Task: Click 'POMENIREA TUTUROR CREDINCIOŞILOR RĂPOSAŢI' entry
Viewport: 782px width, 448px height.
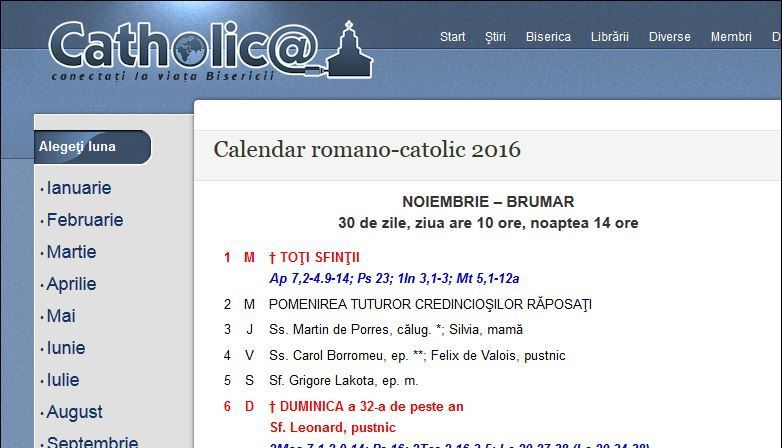Action: pos(430,304)
